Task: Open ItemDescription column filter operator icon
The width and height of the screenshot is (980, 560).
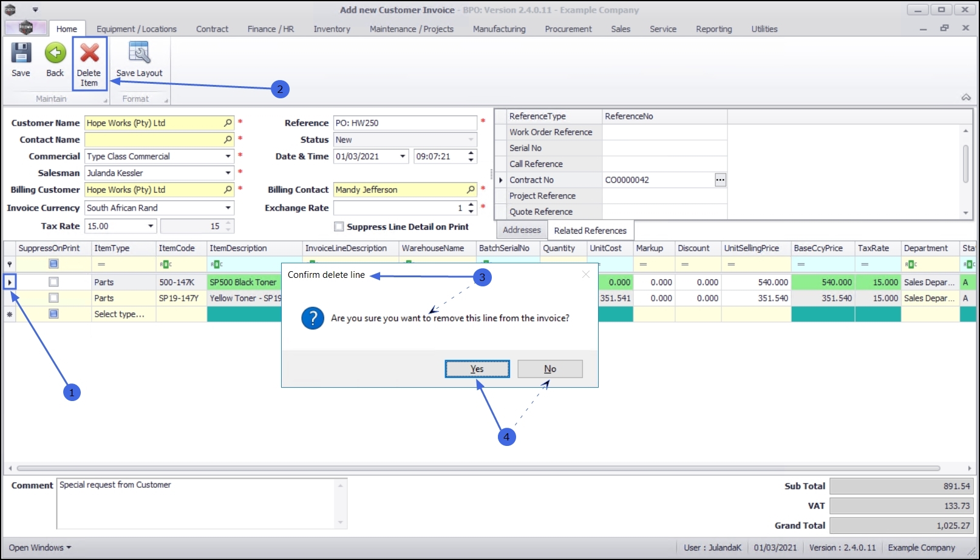Action: [216, 265]
